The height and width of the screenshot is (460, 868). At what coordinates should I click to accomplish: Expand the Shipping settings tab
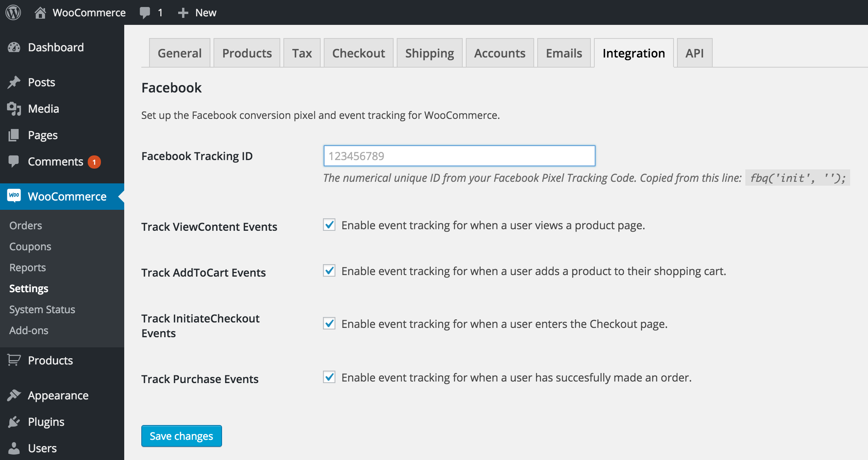(430, 53)
